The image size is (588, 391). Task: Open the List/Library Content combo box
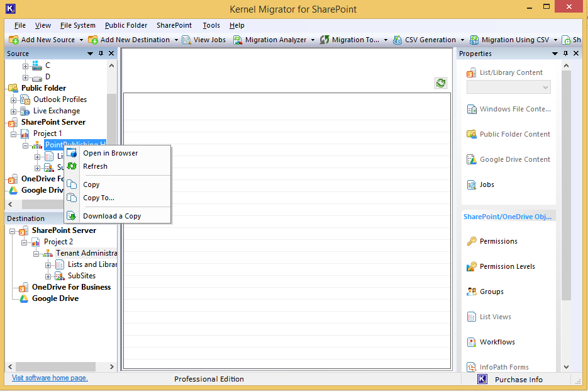(509, 87)
